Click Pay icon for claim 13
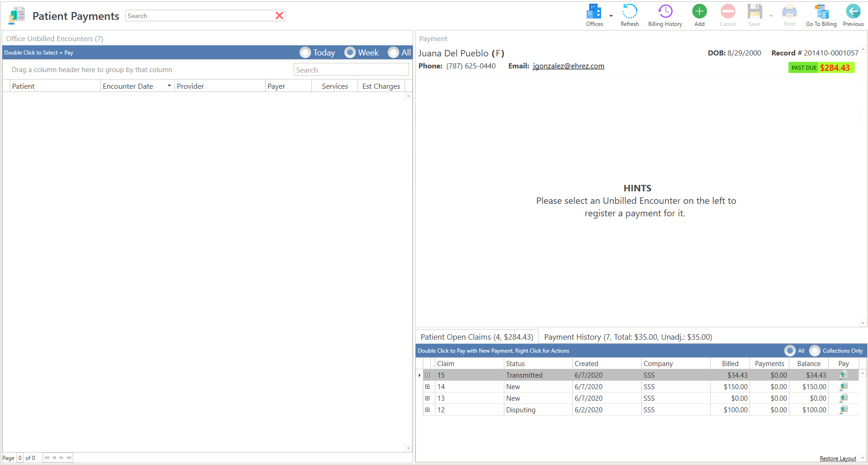This screenshot has width=868, height=465. (x=844, y=398)
